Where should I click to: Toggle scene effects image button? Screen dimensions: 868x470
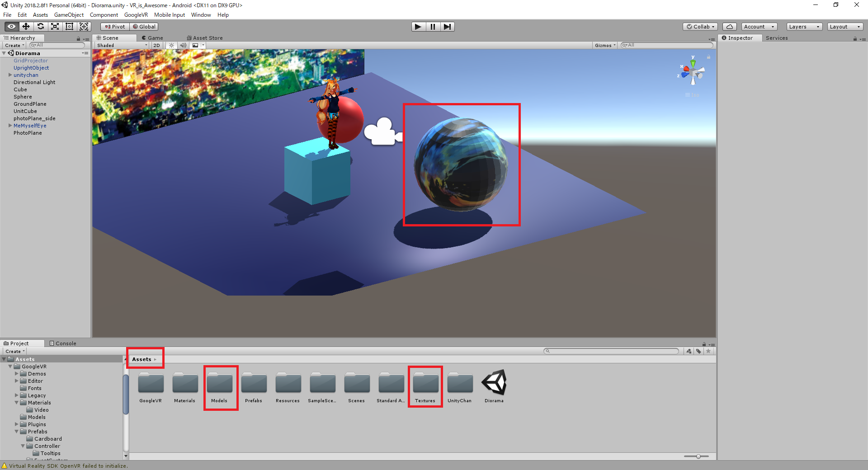[x=195, y=45]
